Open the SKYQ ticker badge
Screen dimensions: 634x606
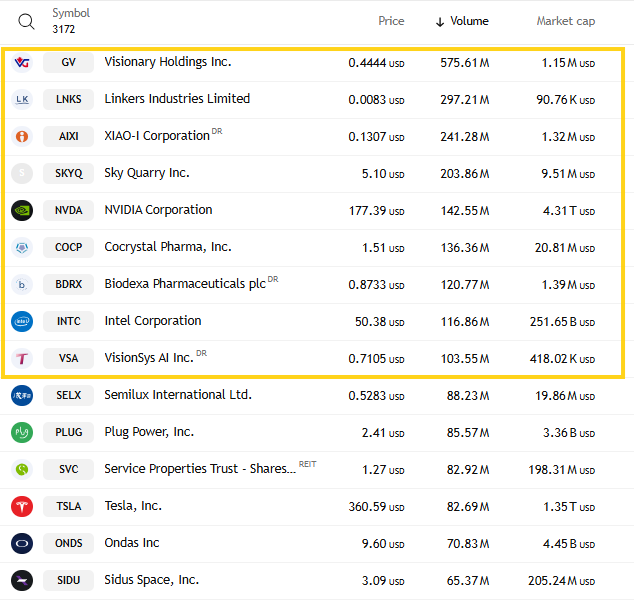(68, 173)
